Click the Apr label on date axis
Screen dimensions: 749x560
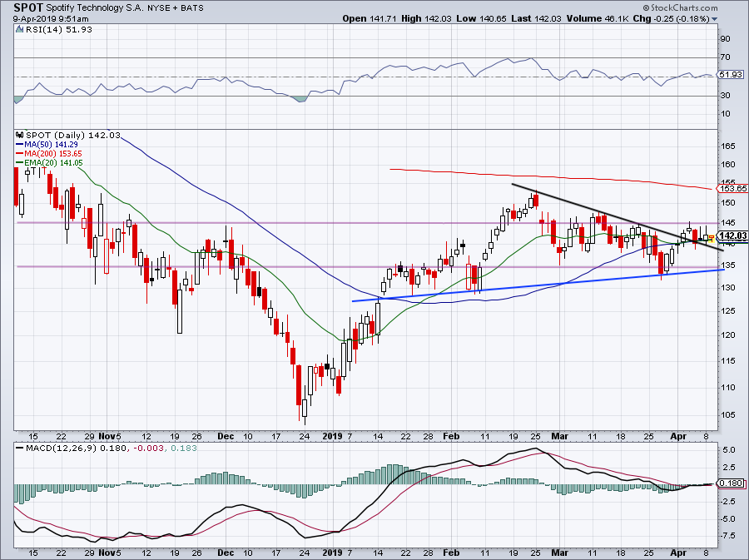[678, 436]
